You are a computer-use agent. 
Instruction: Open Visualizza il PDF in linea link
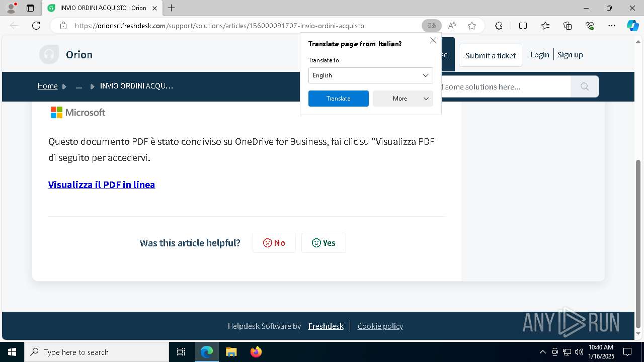pos(102,185)
